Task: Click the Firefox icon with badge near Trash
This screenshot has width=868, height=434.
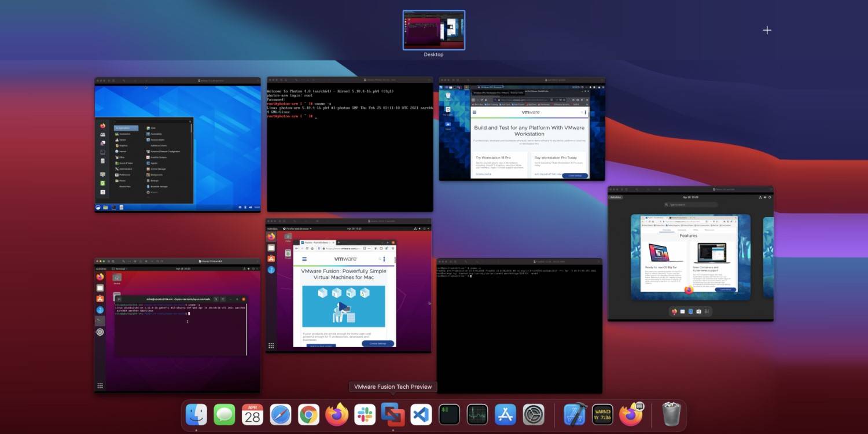Action: (x=631, y=414)
